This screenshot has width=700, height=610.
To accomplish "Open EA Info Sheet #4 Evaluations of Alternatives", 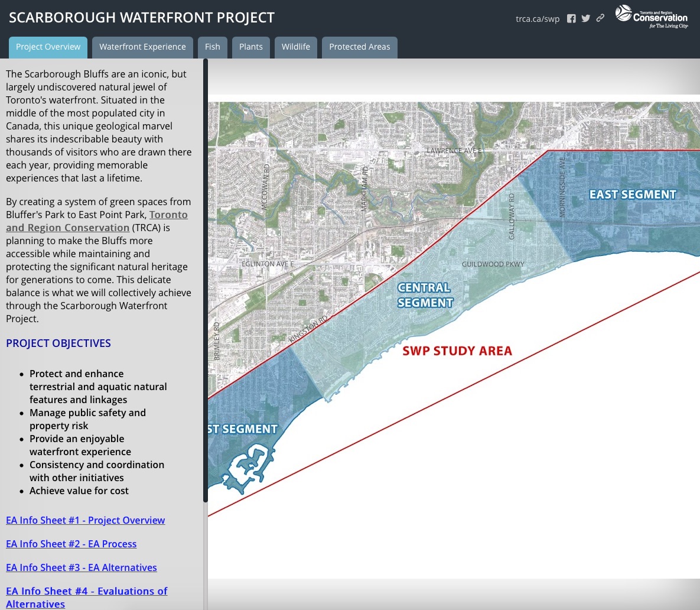I will 87,592.
